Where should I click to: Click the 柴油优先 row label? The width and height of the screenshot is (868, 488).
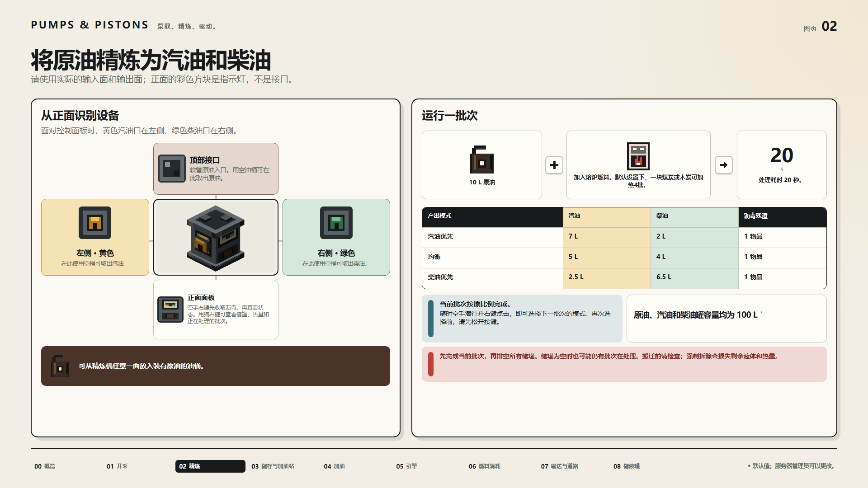(x=440, y=277)
